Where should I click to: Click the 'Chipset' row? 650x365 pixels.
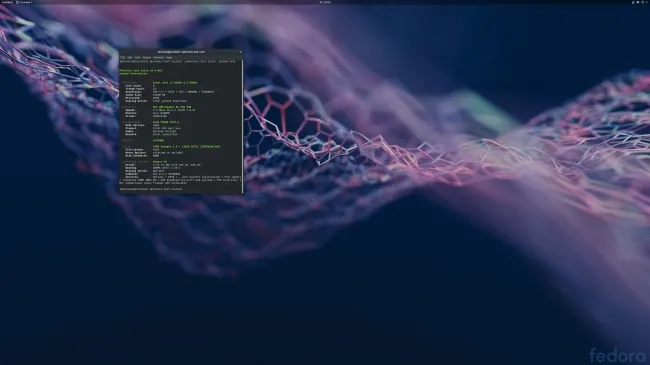point(153,128)
